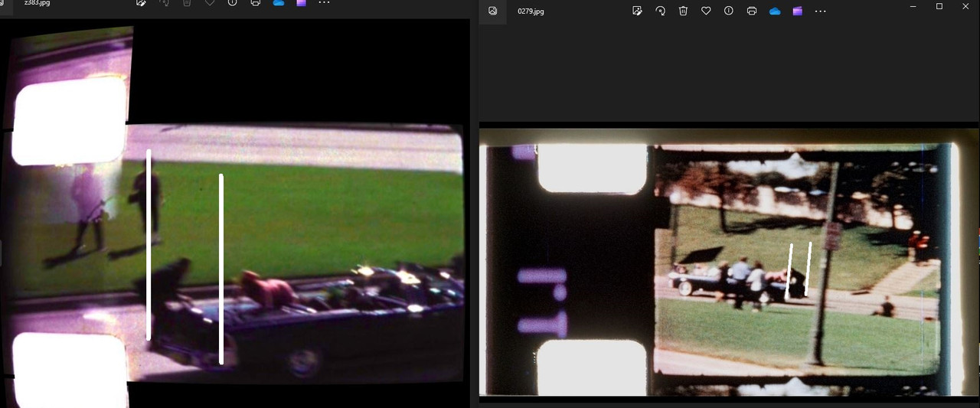This screenshot has height=408, width=980.
Task: Rotate the 0279.jpg image
Action: coord(660,11)
